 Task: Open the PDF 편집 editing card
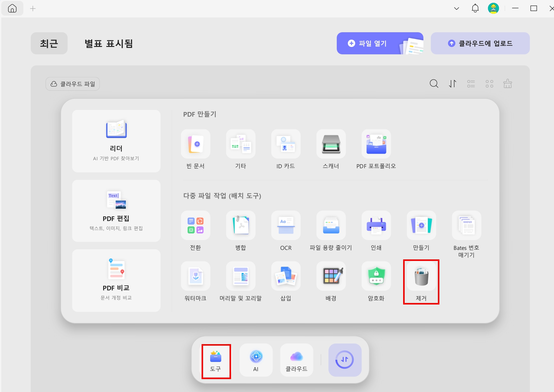click(x=116, y=211)
